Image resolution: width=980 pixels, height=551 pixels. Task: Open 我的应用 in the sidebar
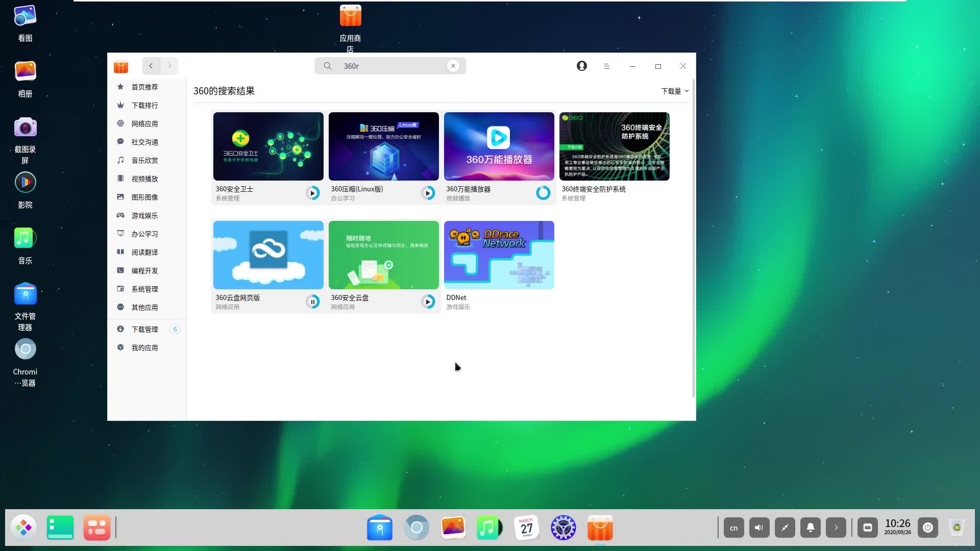[144, 347]
